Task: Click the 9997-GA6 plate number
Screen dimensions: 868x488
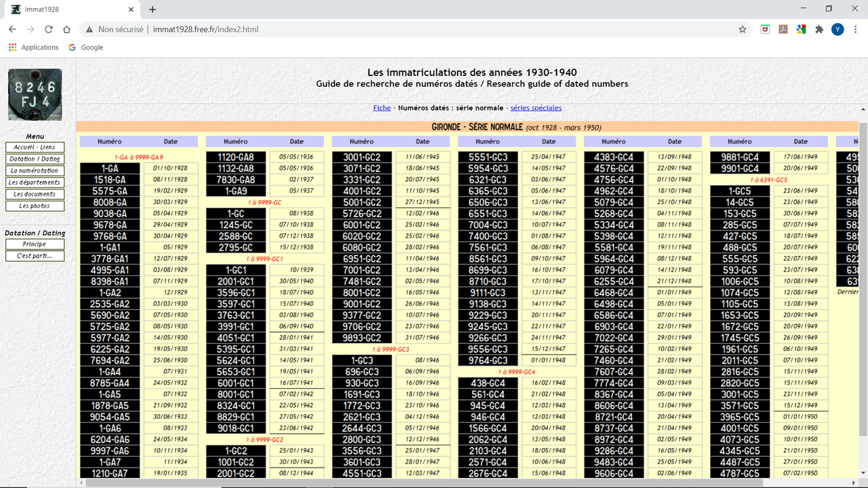Action: (x=110, y=451)
